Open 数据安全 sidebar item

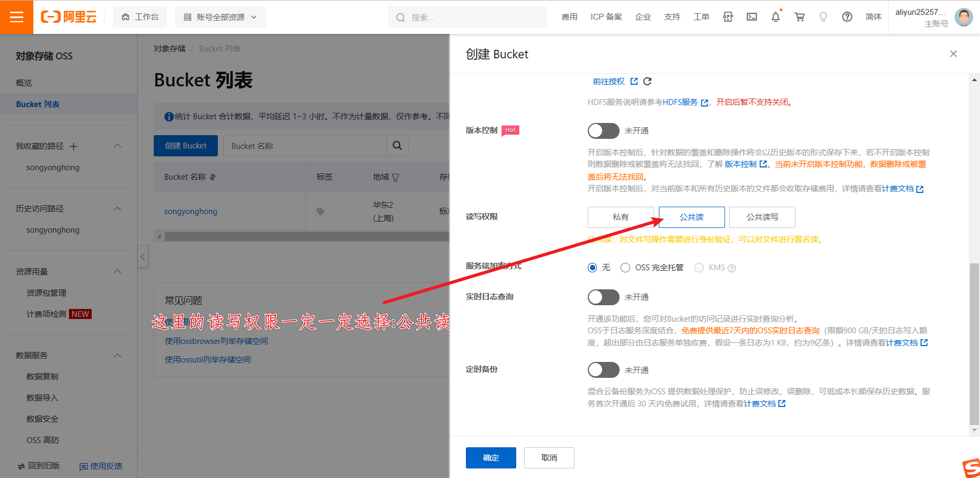click(42, 419)
